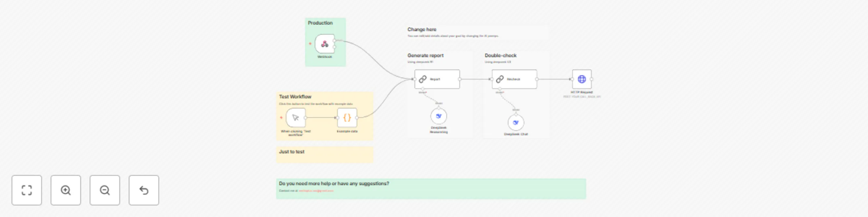Click the HTTP Request node's output connector
Image resolution: width=868 pixels, height=217 pixels.
[x=592, y=79]
